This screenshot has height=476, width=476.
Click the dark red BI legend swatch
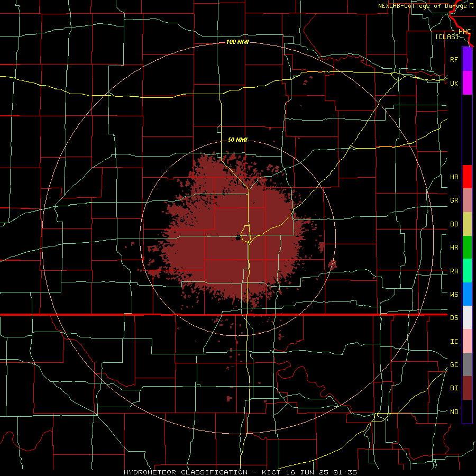coord(467,388)
